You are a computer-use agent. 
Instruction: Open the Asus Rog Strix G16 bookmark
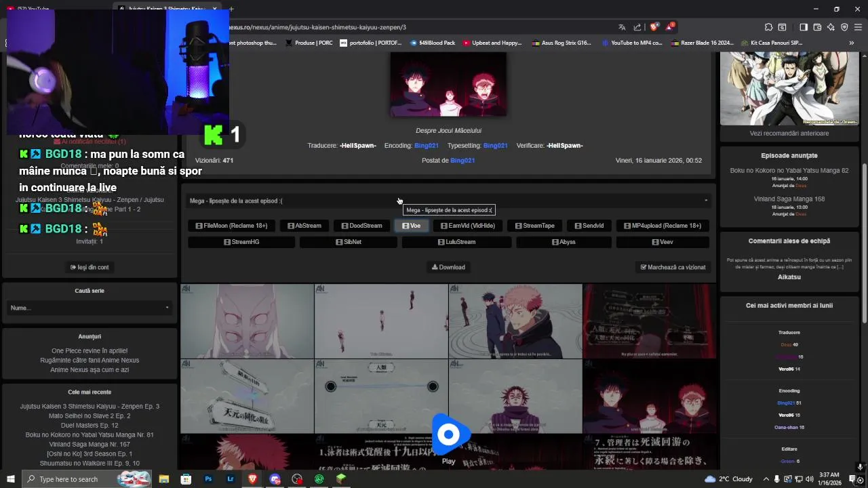561,43
